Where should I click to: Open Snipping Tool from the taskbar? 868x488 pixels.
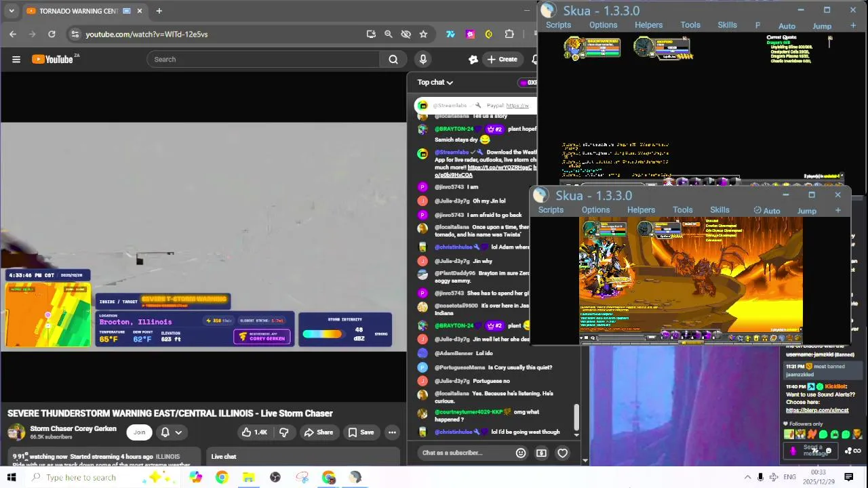pos(302,477)
